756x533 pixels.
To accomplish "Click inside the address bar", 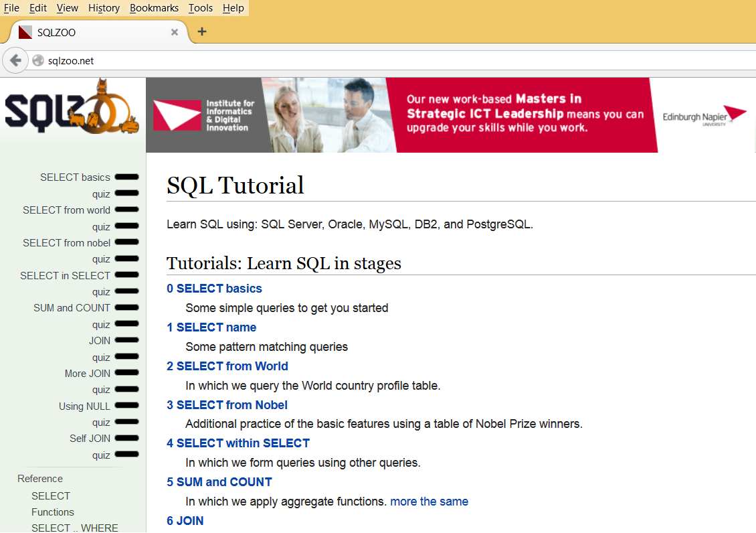I will click(x=201, y=60).
